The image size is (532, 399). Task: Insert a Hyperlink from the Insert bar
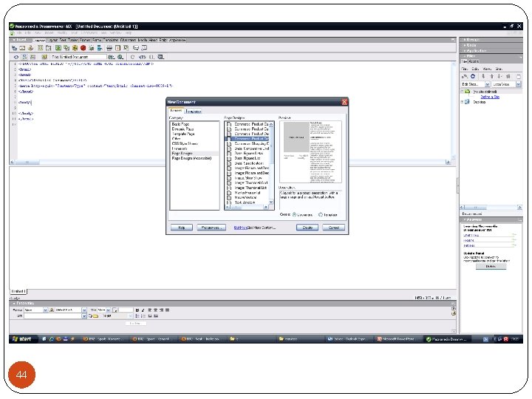14,48
